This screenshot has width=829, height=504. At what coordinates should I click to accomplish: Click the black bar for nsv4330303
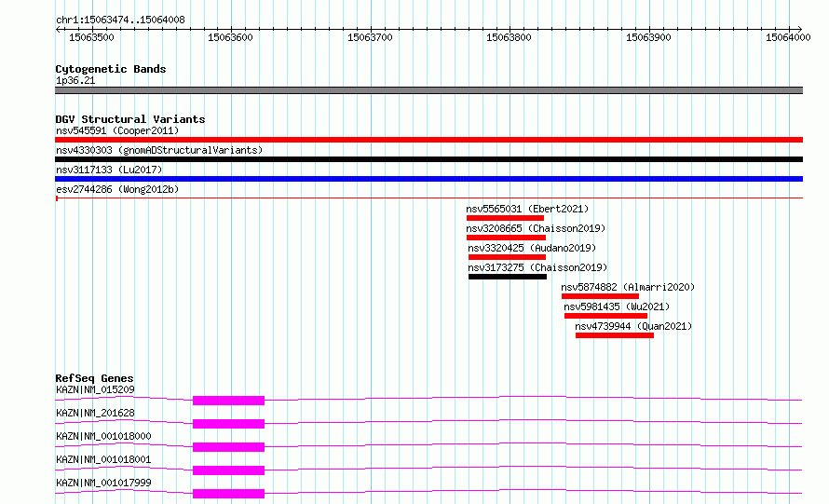[428, 159]
